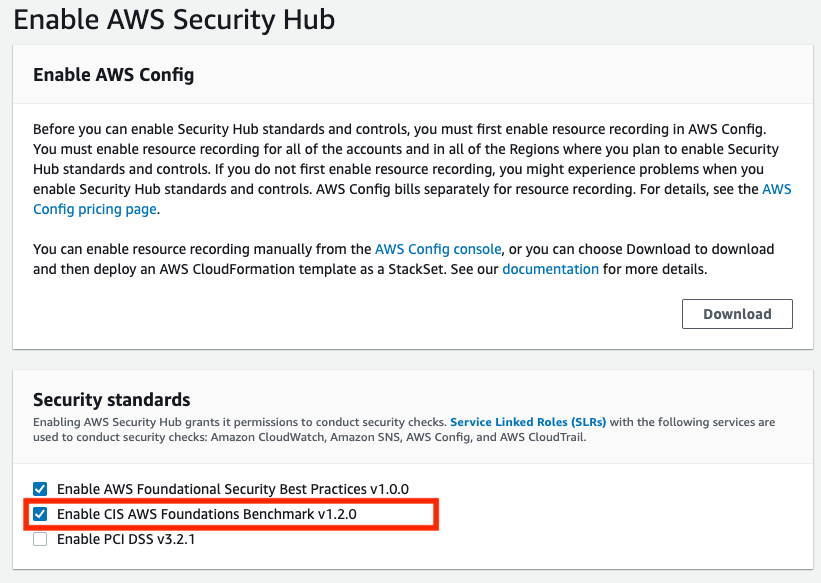Open Service Linked Roles (SLRs) link
Viewport: 821px width, 583px height.
528,423
